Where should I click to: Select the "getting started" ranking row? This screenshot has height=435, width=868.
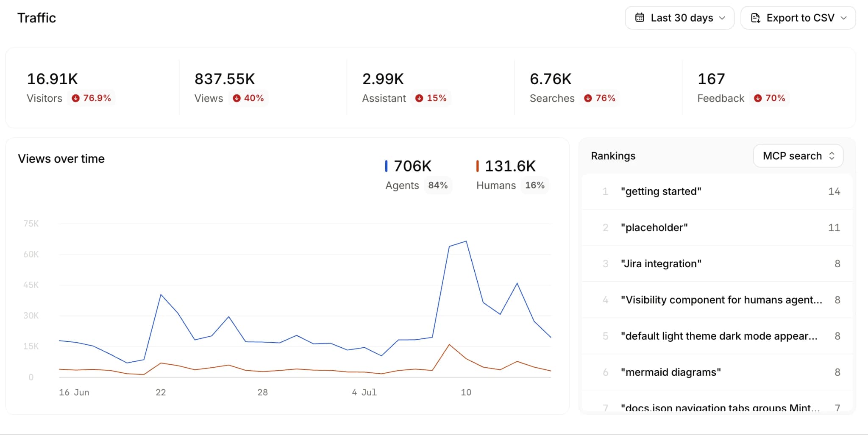pos(717,191)
